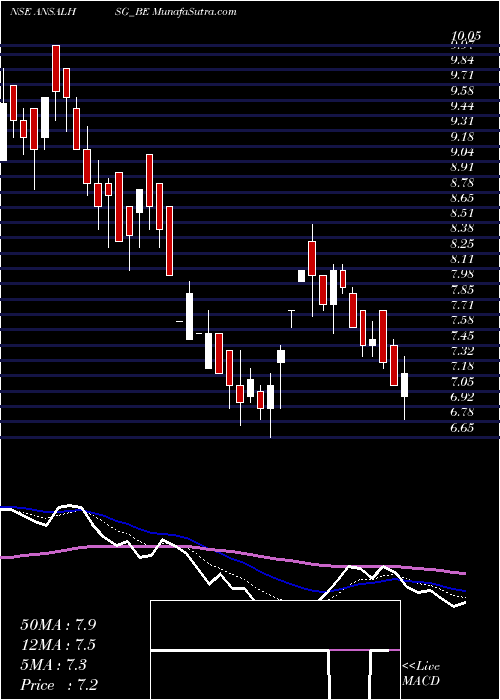Click the 12MA : 7.5 readout
The image size is (500, 700).
58,645
